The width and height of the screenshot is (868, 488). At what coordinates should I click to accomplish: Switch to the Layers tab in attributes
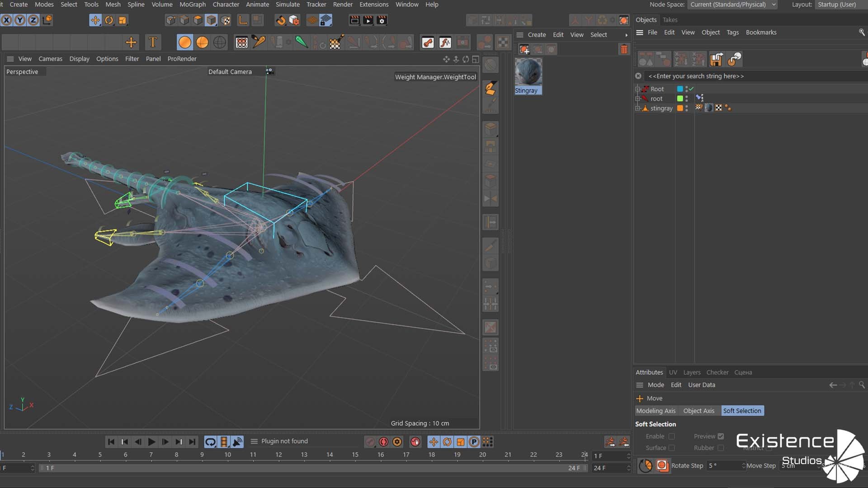point(692,372)
